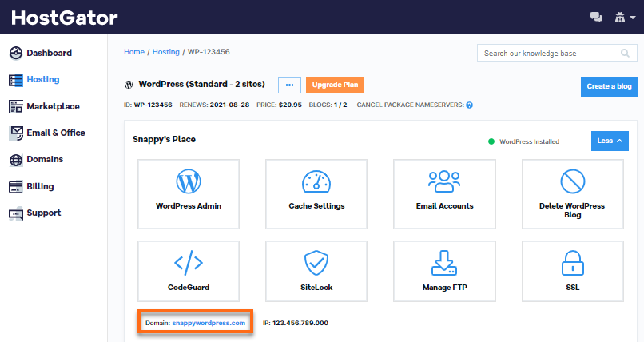Click the Dashboard gauge icon
Viewport: 644px width, 342px height.
point(16,53)
